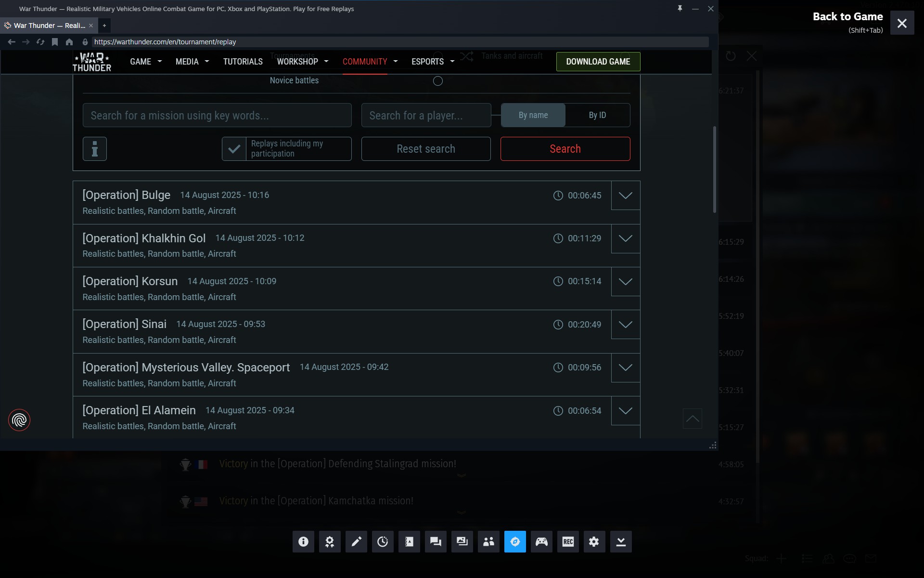The height and width of the screenshot is (578, 924).
Task: Open the controller settings gamepad icon
Action: [x=541, y=542]
